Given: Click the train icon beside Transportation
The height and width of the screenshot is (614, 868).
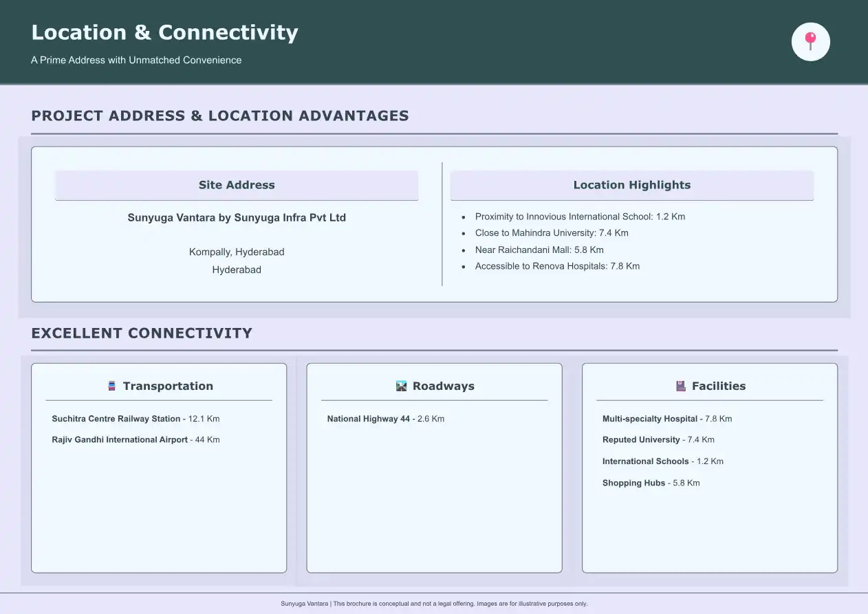Looking at the screenshot, I should (112, 386).
